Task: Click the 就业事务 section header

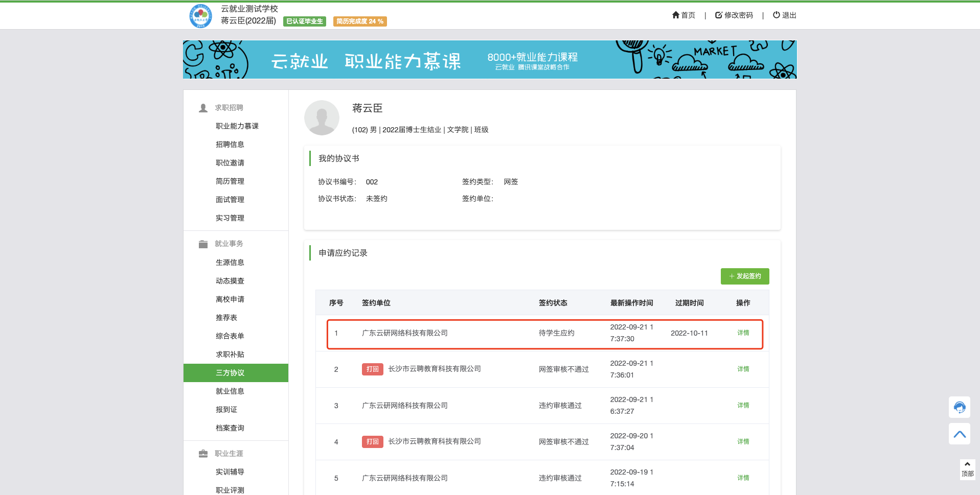Action: (x=229, y=244)
